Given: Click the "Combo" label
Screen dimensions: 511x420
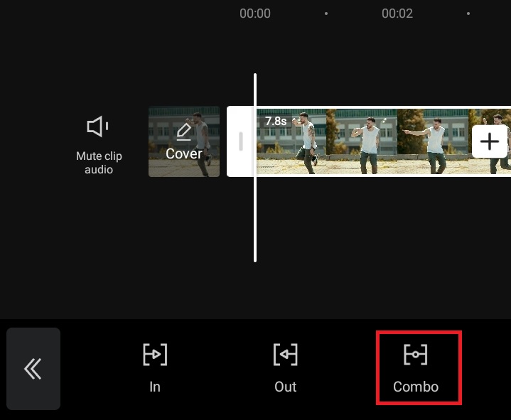Looking at the screenshot, I should click(x=416, y=387).
